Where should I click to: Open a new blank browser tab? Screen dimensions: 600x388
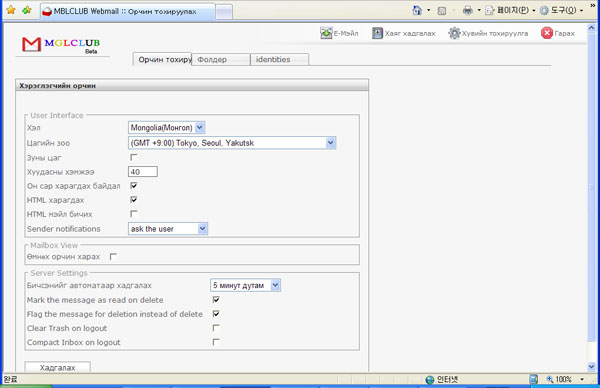coord(224,12)
